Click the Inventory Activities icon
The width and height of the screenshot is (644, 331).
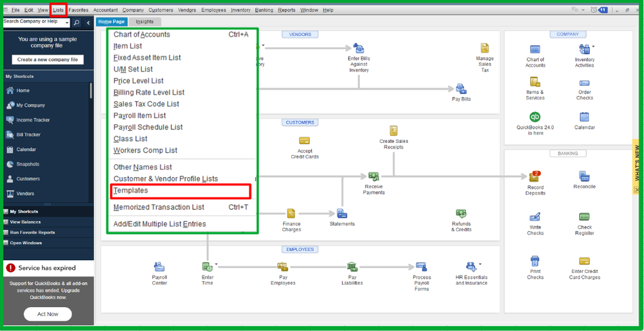click(583, 50)
